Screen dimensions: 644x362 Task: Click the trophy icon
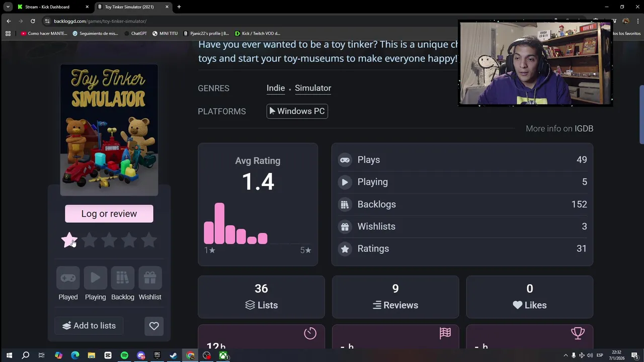click(x=578, y=333)
